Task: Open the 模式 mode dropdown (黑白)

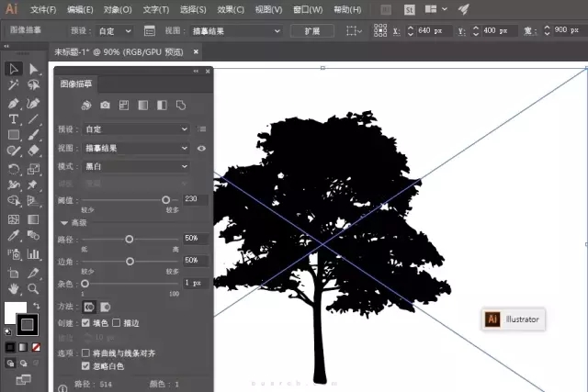Action: tap(136, 166)
